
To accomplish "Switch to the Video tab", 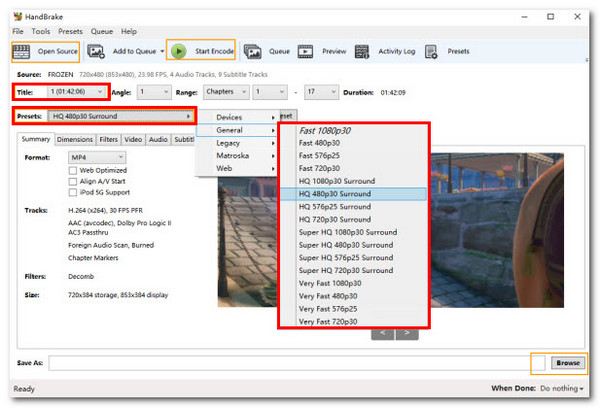I will pos(133,140).
